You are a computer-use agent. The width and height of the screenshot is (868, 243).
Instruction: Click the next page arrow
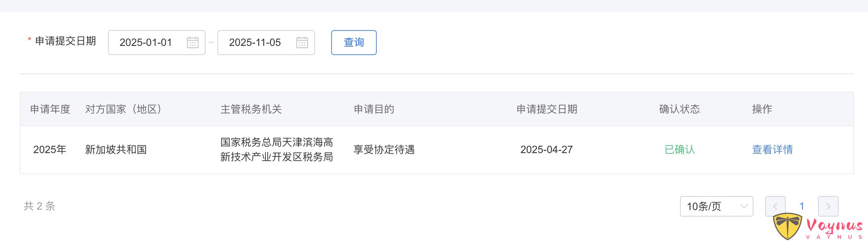(x=829, y=206)
